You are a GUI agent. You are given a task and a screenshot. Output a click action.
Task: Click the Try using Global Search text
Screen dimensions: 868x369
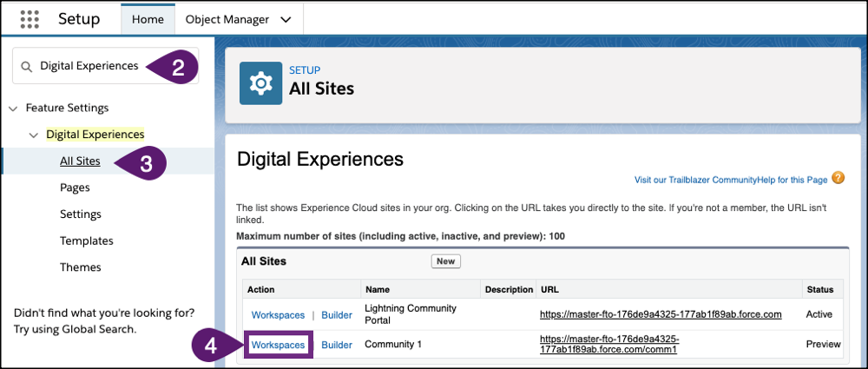(75, 329)
